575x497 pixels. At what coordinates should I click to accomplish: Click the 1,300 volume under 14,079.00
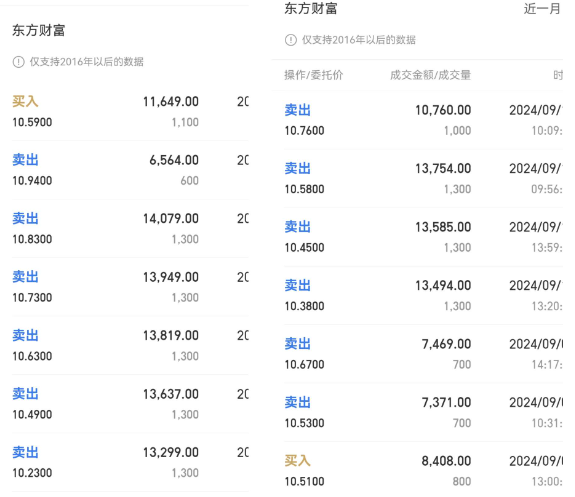(x=185, y=239)
